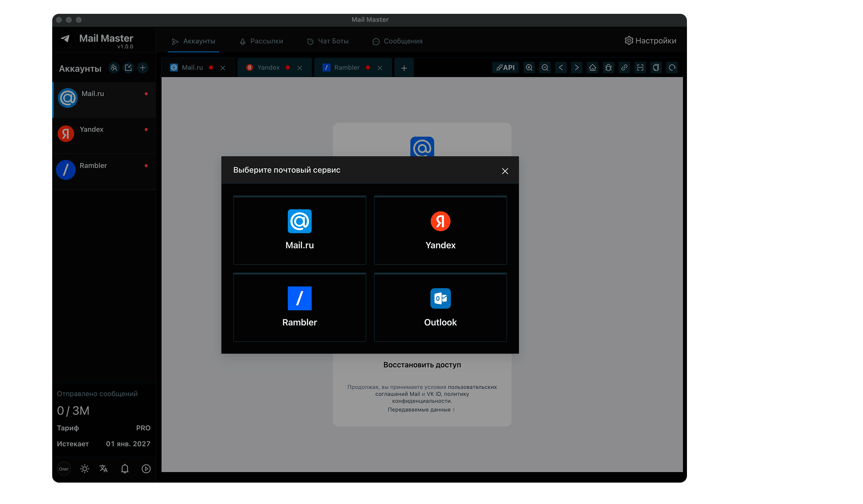This screenshot has height=504, width=863.
Task: Open the language translate icon
Action: click(x=104, y=468)
